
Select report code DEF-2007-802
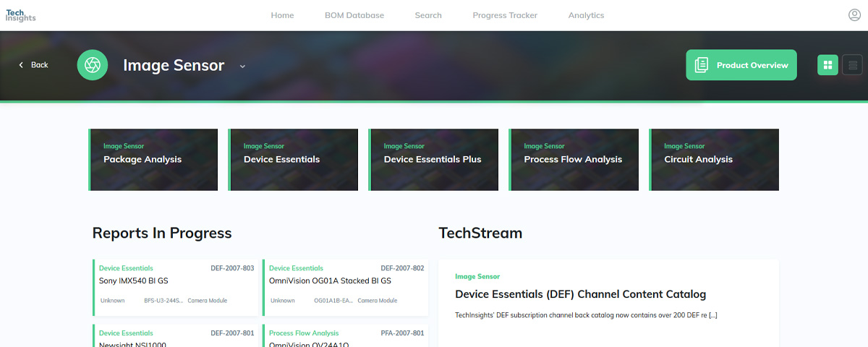click(x=402, y=268)
